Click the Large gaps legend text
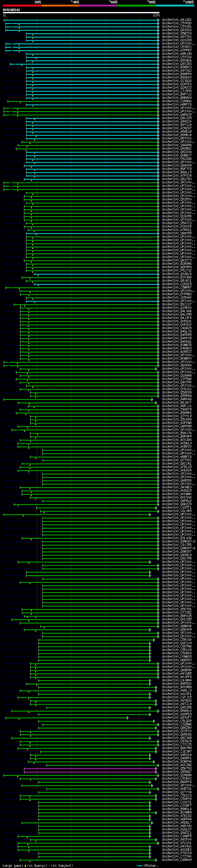 point(38,866)
